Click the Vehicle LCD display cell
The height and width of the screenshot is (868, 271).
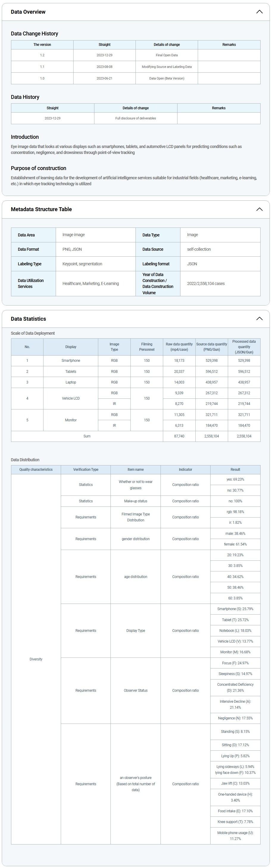(x=71, y=398)
